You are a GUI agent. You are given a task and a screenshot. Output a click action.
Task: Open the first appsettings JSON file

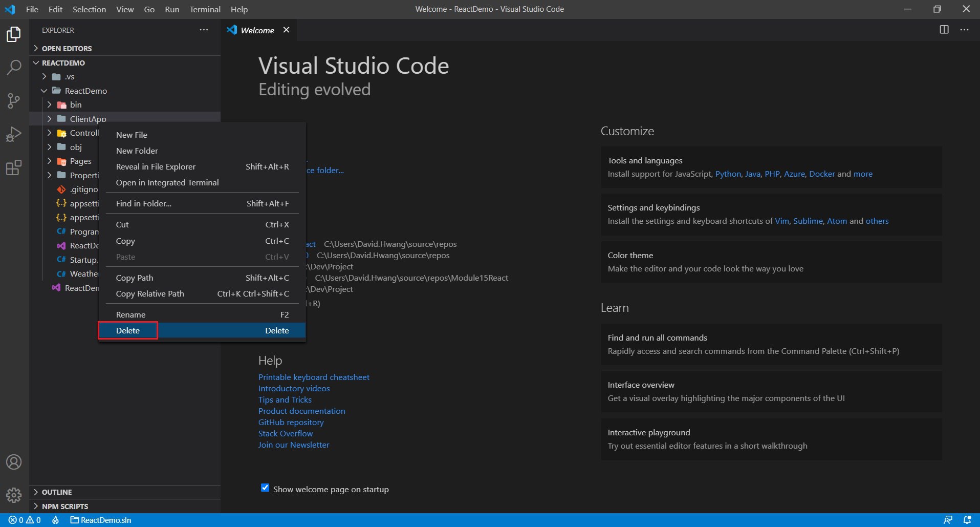(78, 203)
